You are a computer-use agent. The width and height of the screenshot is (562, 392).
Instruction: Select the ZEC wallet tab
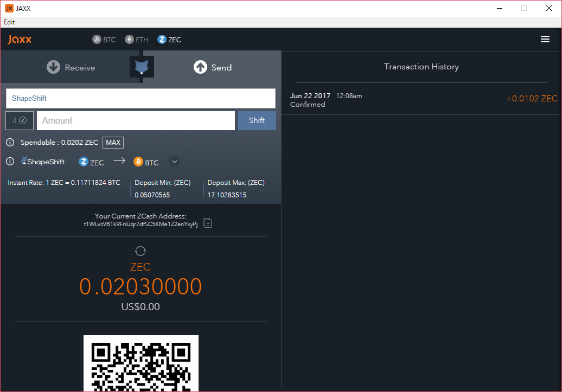[169, 40]
